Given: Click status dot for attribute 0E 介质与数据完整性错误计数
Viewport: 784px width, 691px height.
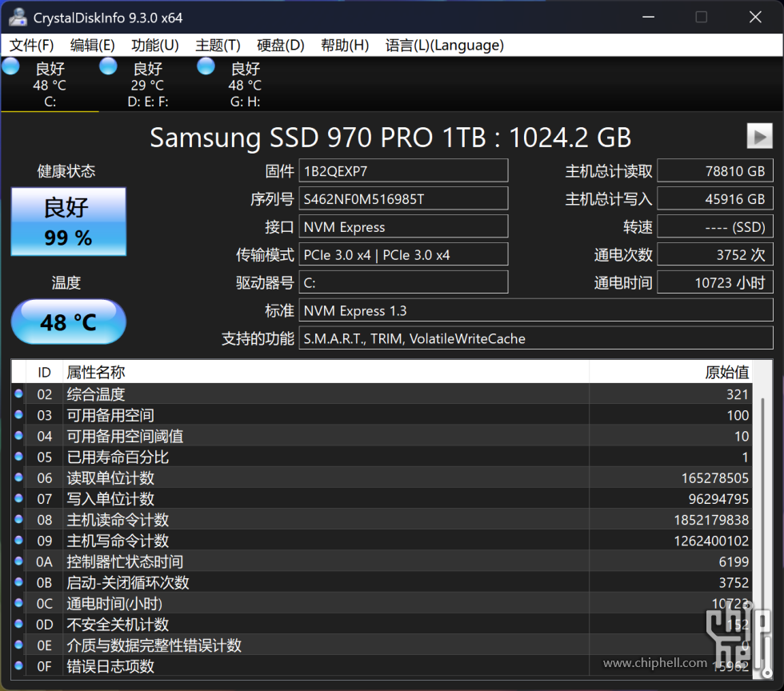Looking at the screenshot, I should [18, 645].
